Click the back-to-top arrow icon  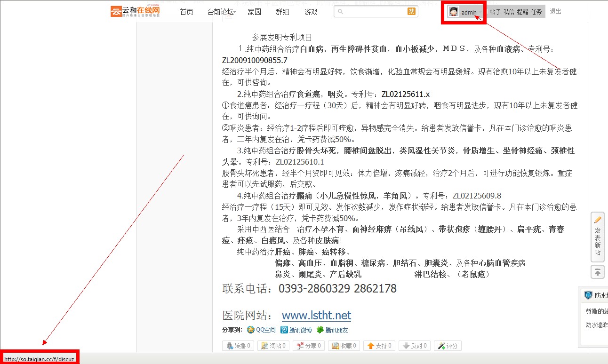pyautogui.click(x=598, y=272)
